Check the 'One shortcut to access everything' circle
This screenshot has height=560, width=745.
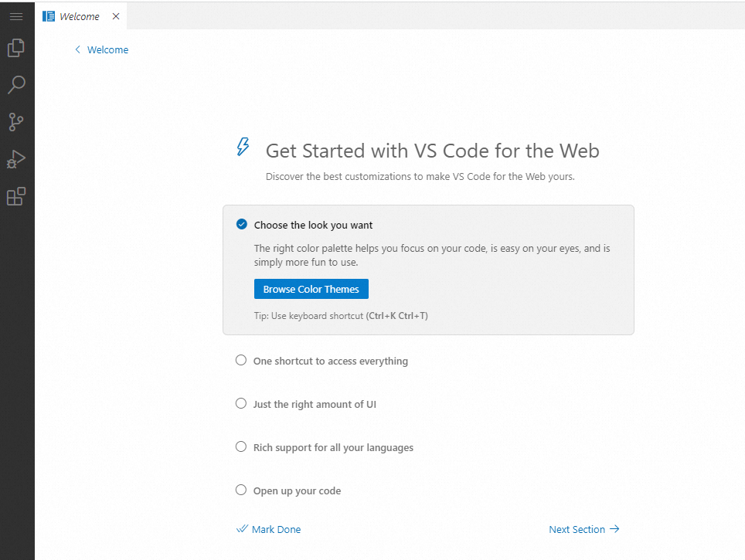tap(241, 361)
